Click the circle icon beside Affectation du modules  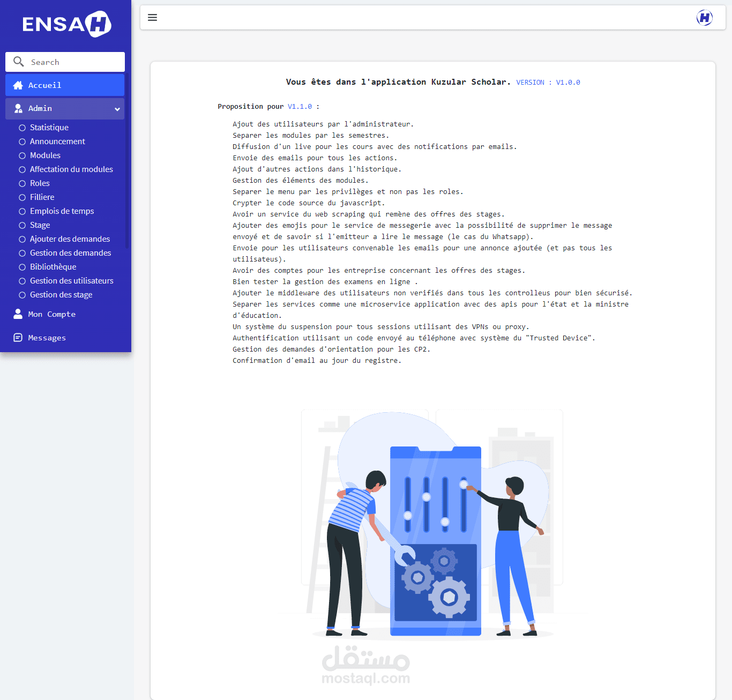click(x=22, y=169)
